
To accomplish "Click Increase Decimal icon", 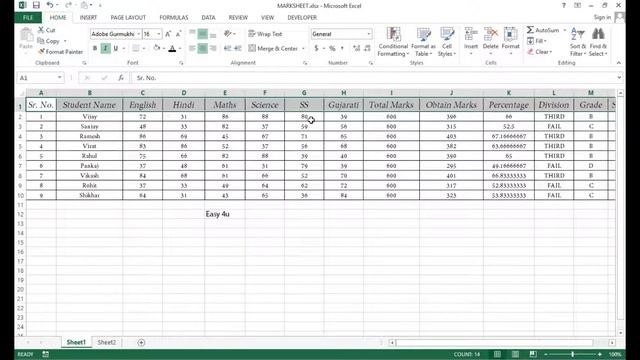I will [357, 48].
